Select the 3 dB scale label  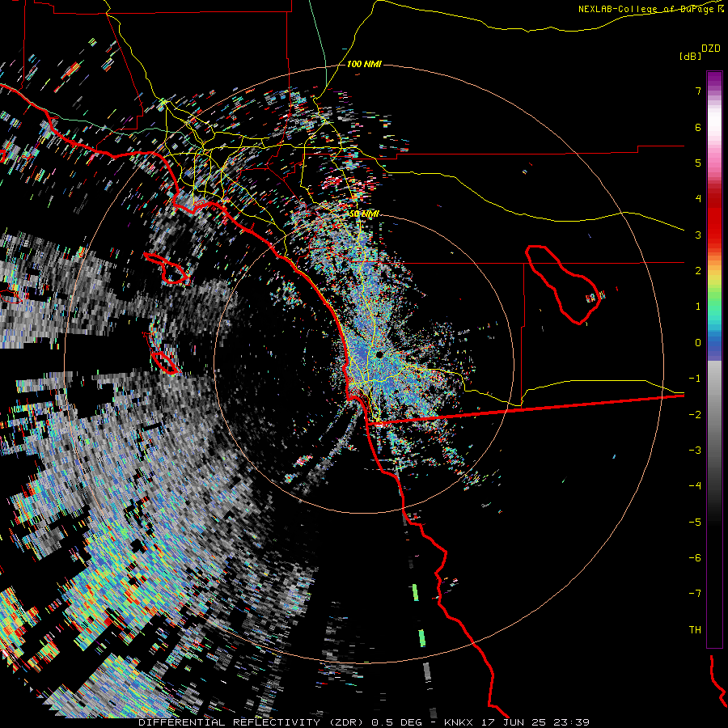pyautogui.click(x=698, y=235)
